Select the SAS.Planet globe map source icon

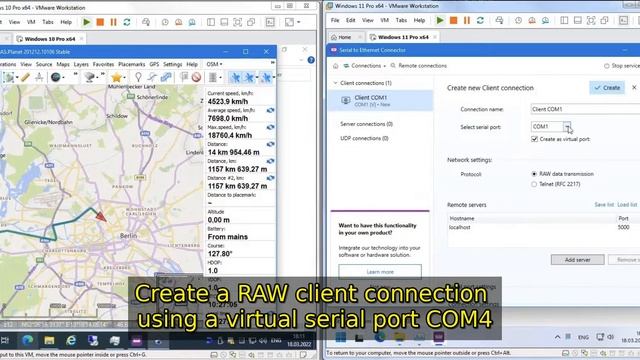(x=56, y=77)
